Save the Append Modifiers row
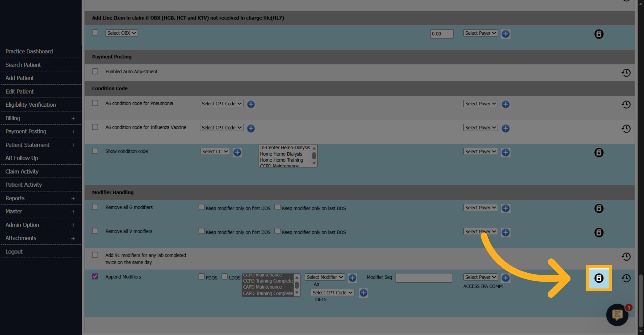 click(599, 278)
